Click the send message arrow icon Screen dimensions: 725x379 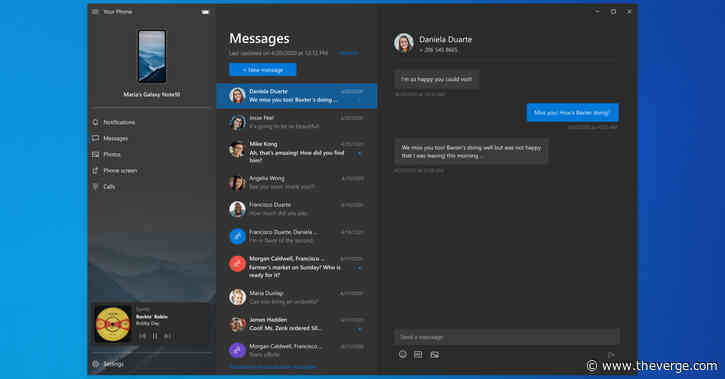point(611,355)
